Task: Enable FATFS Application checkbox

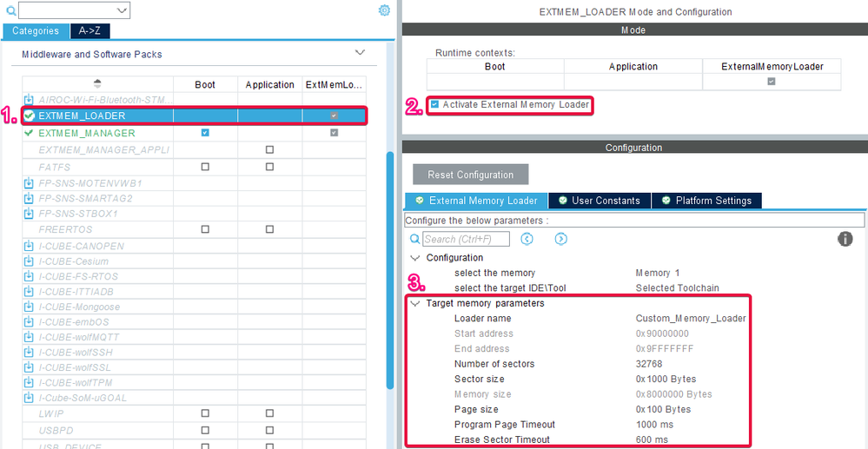Action: pos(269,167)
